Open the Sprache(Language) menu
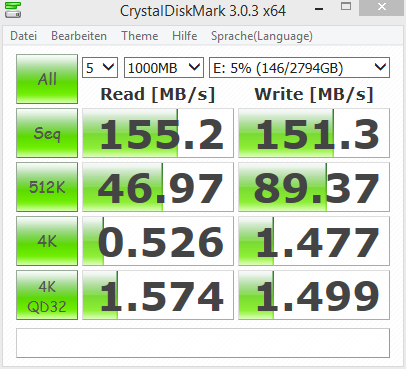 coord(262,36)
